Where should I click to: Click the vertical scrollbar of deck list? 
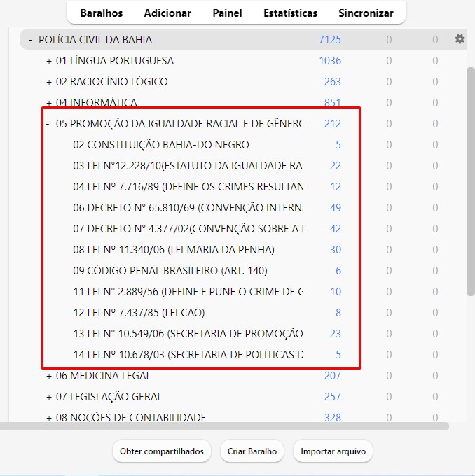[471, 181]
